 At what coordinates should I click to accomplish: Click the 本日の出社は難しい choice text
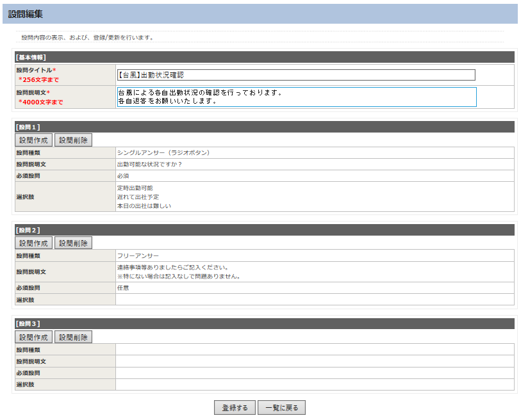coord(144,206)
